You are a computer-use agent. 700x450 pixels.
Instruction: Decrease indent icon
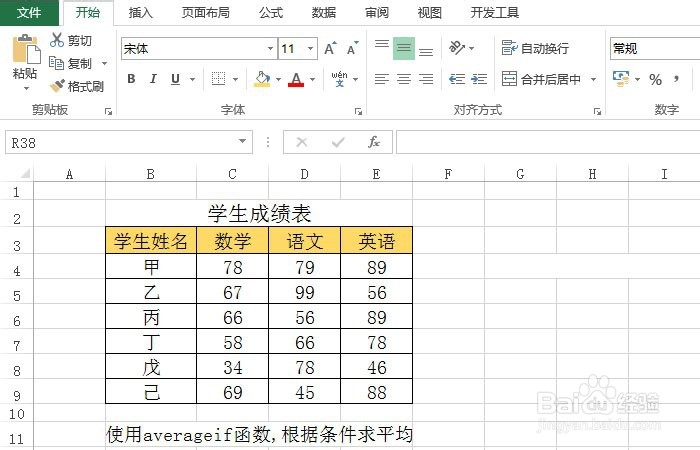[457, 79]
